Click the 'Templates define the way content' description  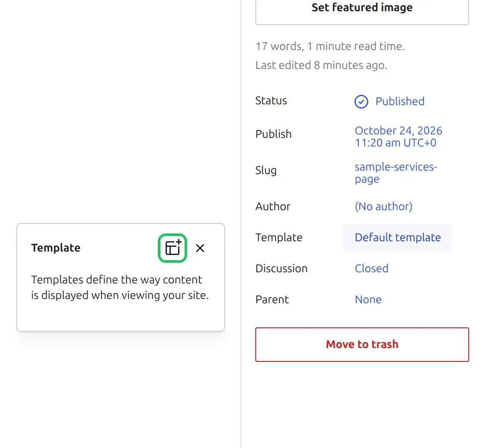coord(120,287)
